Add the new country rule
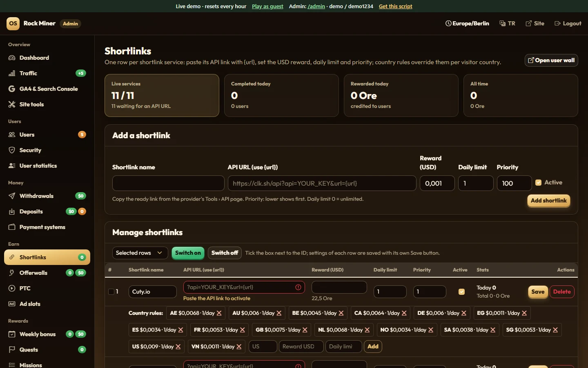Screen dimensions: 588x368 pos(373,346)
